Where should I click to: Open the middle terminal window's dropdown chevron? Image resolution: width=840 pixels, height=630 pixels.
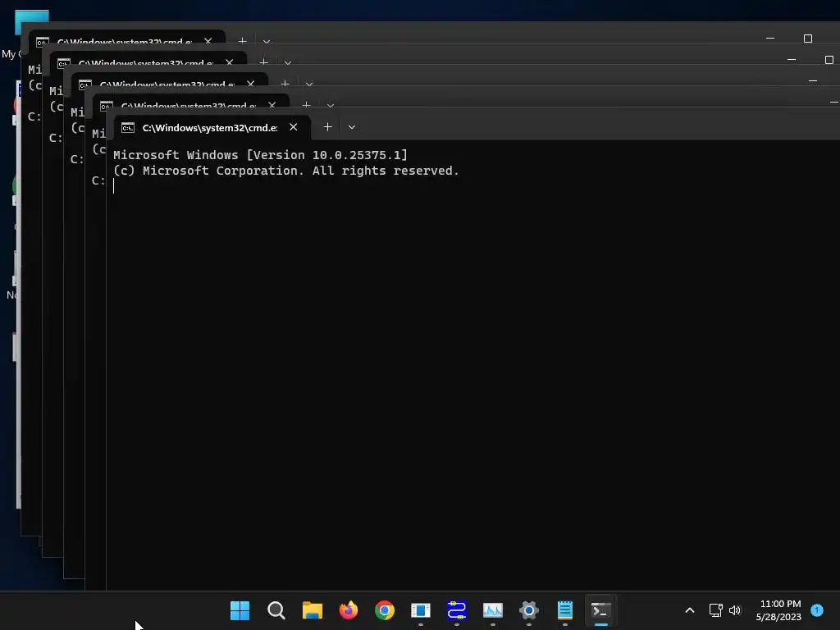click(309, 84)
